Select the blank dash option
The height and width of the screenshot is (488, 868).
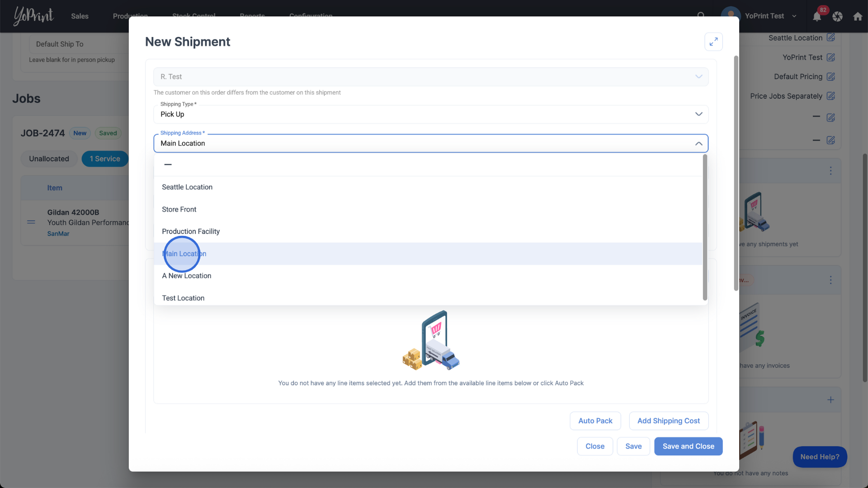(168, 164)
